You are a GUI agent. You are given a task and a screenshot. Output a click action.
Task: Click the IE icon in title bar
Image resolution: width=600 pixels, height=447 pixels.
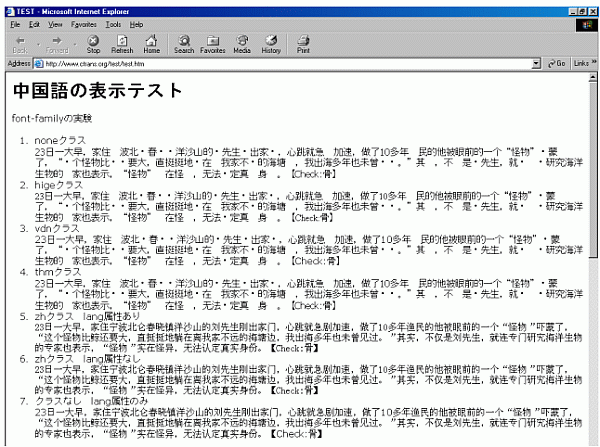(x=10, y=11)
